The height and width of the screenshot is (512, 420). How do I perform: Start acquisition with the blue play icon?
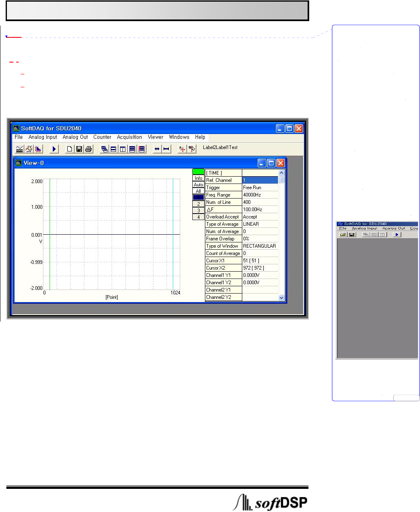point(54,149)
